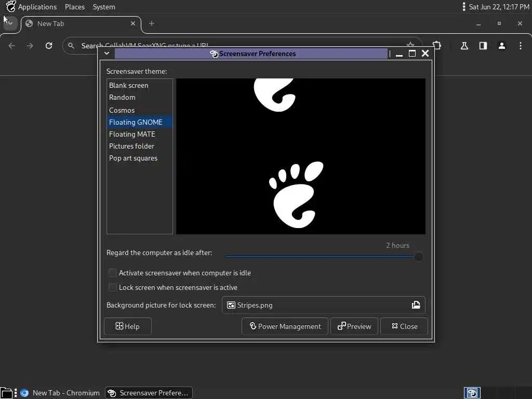This screenshot has height=399, width=532.
Task: Select the Blank screen theme
Action: coord(139,85)
